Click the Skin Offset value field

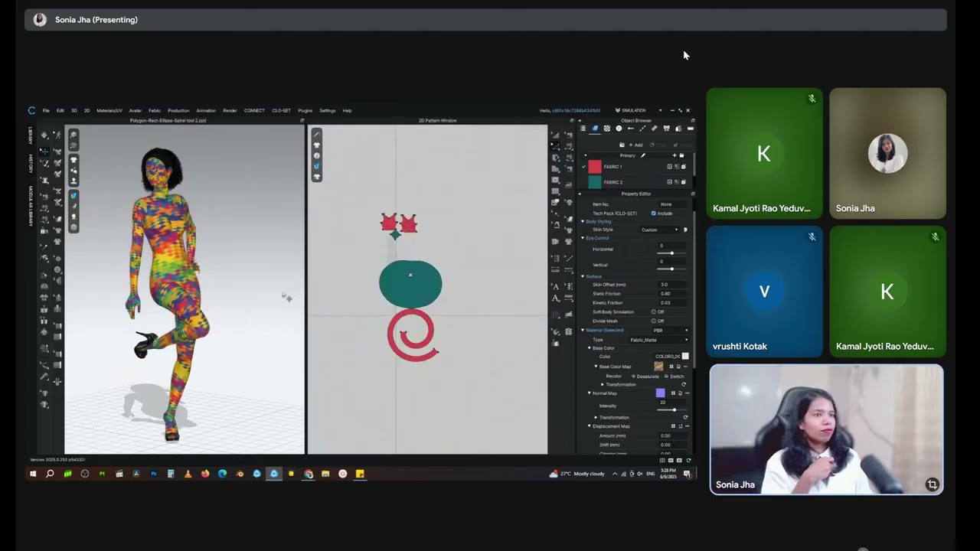coord(673,285)
